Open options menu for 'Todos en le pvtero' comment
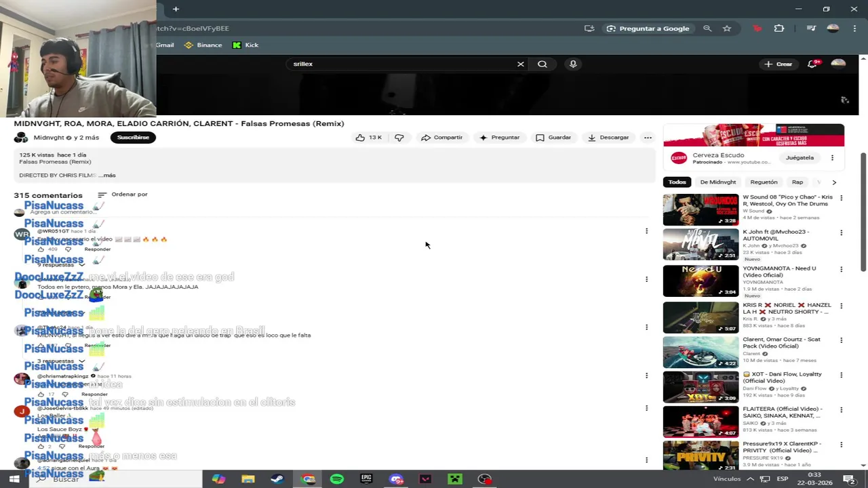 click(646, 279)
